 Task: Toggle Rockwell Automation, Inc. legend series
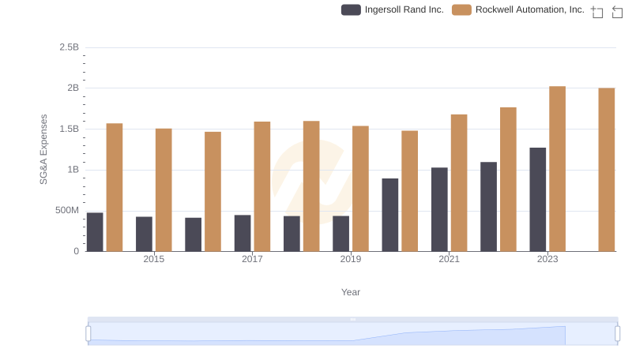518,9
